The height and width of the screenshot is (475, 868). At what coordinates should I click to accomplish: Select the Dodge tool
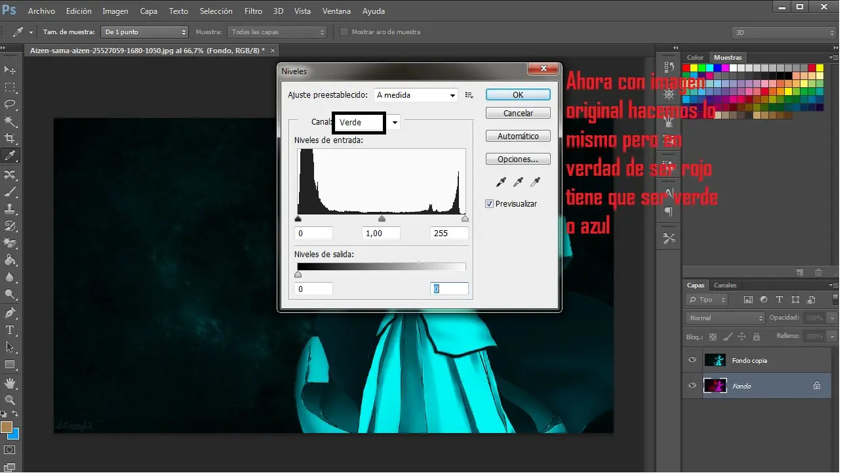click(x=10, y=295)
